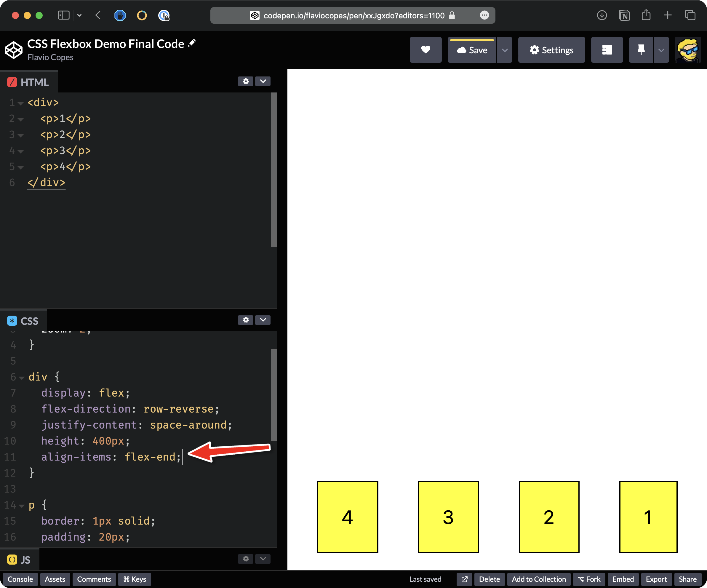Screen dimensions: 707x588
Task: Click the heart icon to love the pen
Action: click(x=426, y=50)
